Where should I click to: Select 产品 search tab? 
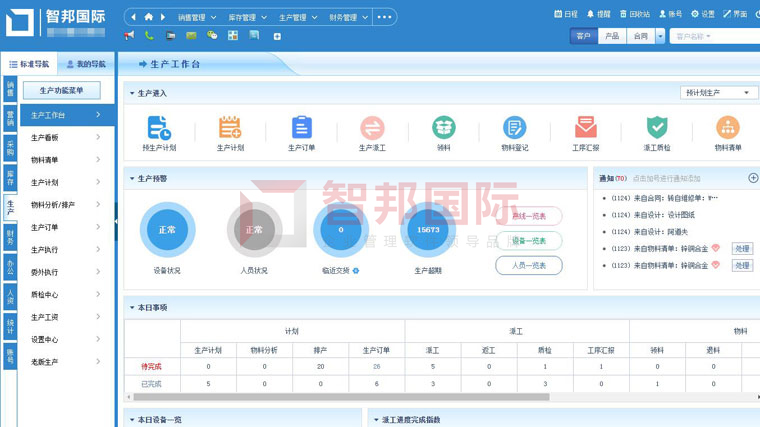pyautogui.click(x=612, y=36)
